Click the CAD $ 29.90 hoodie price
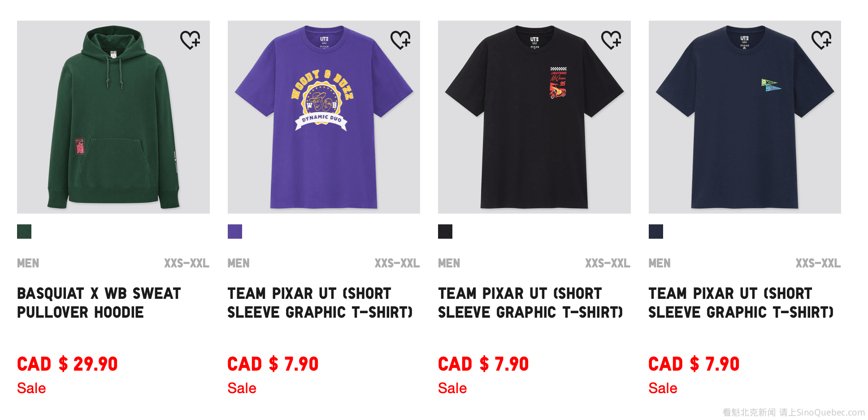Screen dimensions: 868x420 click(67, 364)
